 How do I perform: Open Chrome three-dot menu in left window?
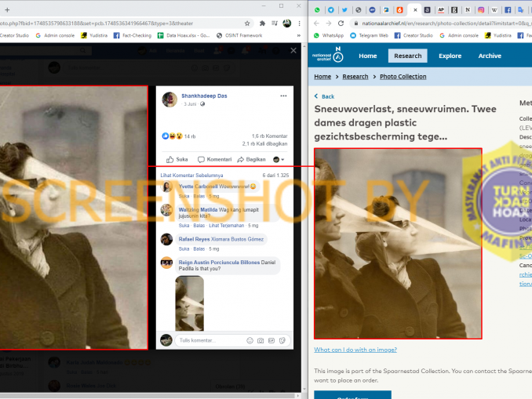(299, 24)
